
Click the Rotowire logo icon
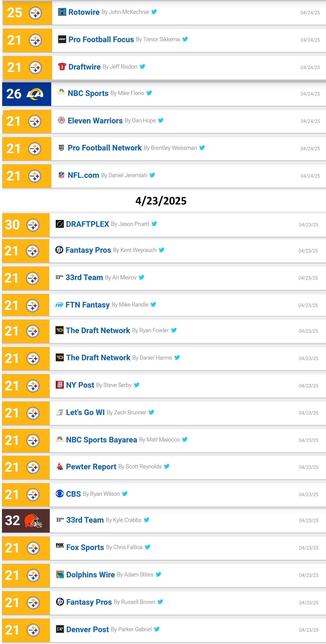click(62, 12)
